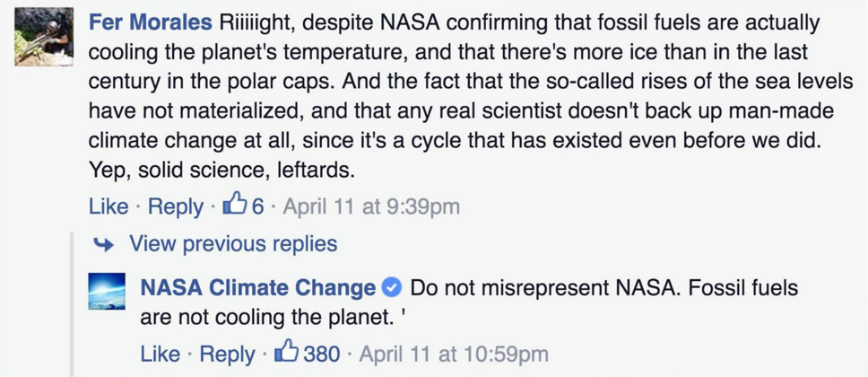Open Fer Morales's profile picture

[43, 37]
